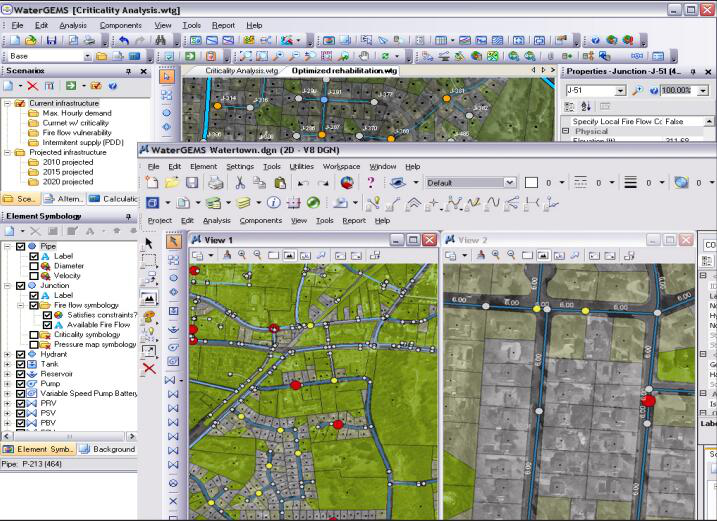Click the purple question mark help icon
Screen dimensions: 717x521
pos(370,183)
